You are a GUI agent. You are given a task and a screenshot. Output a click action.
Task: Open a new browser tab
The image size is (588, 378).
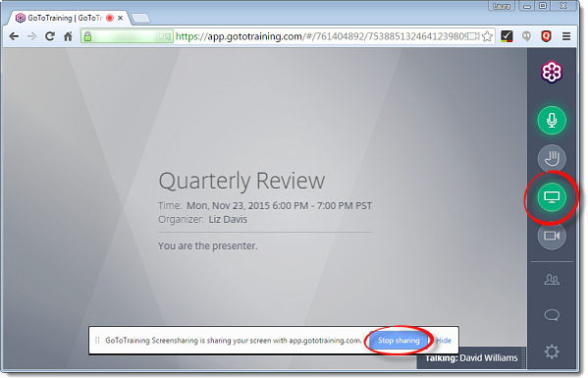pos(141,18)
